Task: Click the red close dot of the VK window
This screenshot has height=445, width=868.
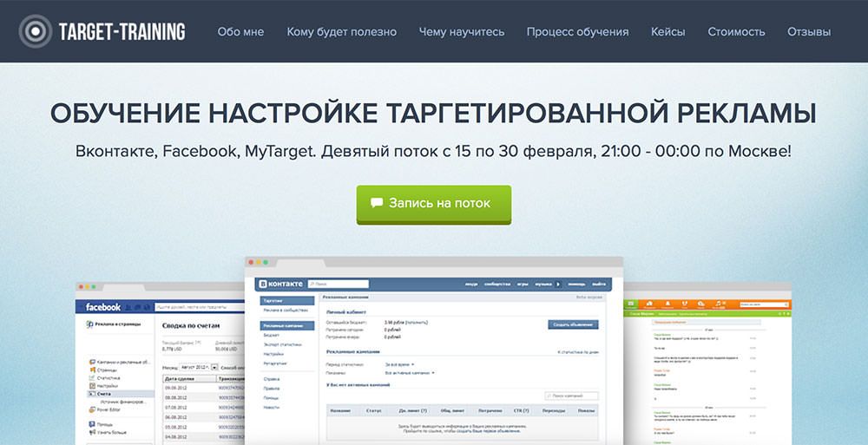Action: coord(250,262)
